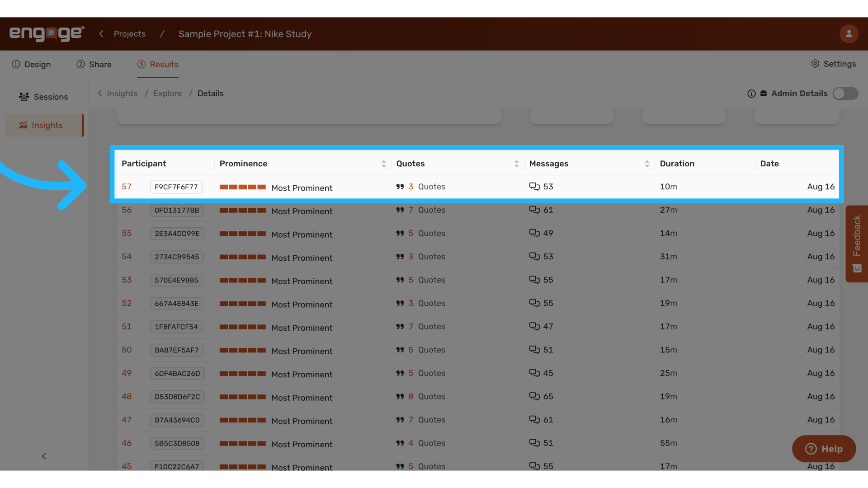Open participant ID 5B5C3D8508

pyautogui.click(x=177, y=444)
